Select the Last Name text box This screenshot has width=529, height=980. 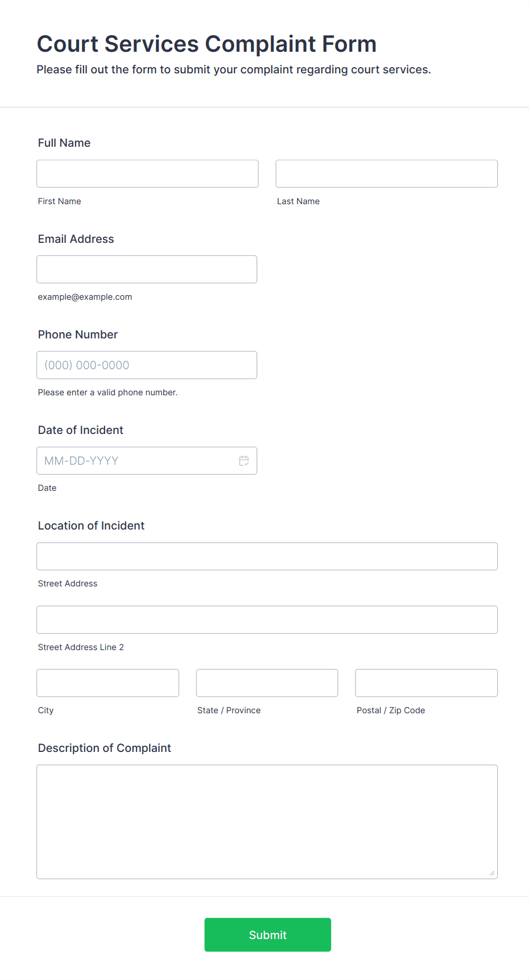tap(387, 173)
